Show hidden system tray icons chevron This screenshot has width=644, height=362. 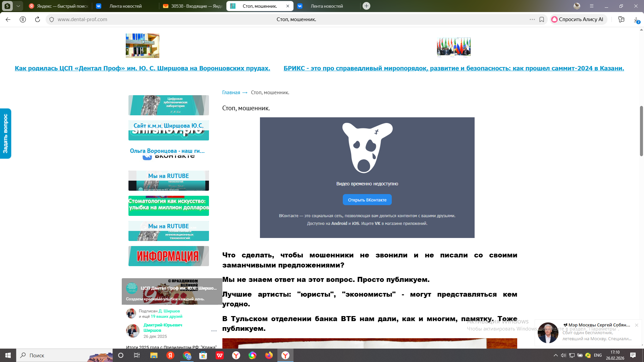click(x=556, y=355)
